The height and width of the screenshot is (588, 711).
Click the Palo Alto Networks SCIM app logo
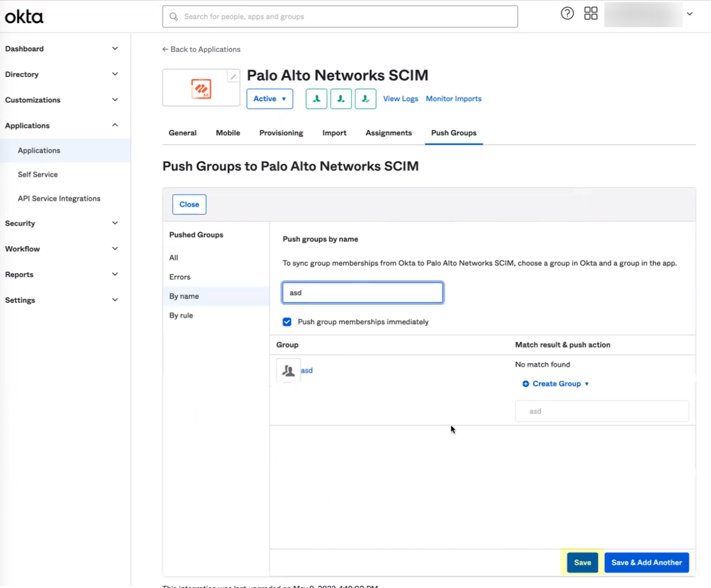click(201, 88)
